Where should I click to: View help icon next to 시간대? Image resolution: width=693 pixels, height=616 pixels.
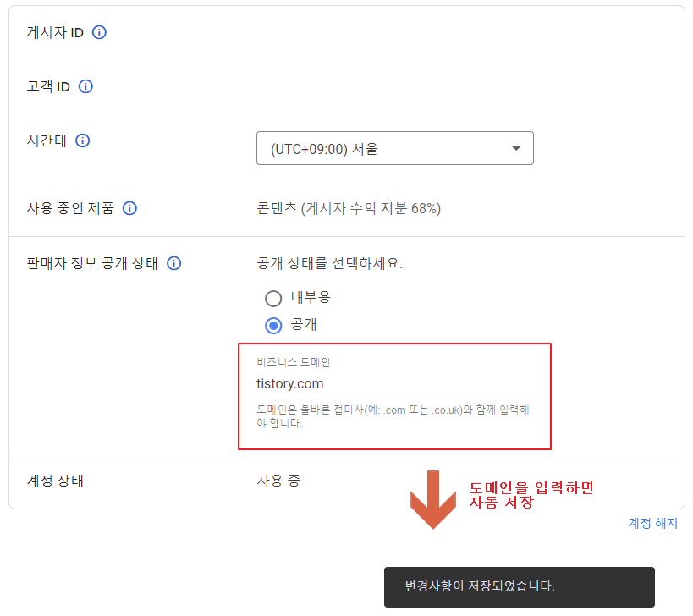82,140
